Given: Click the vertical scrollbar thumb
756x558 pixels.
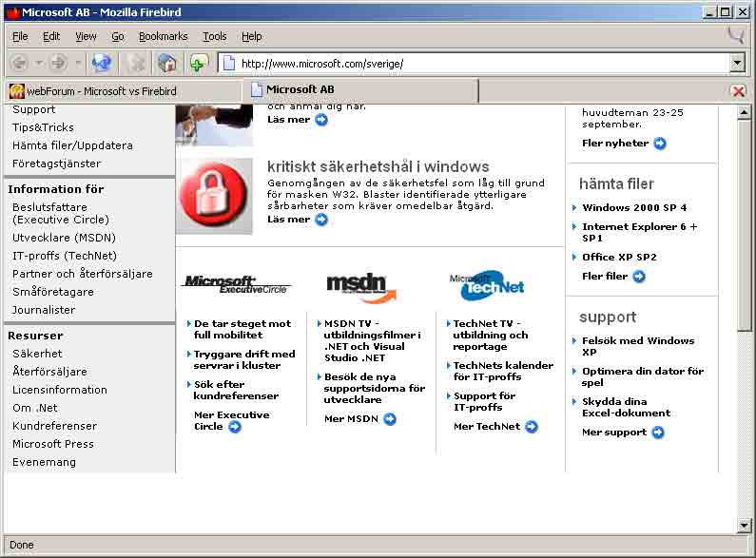Looking at the screenshot, I should 744,224.
